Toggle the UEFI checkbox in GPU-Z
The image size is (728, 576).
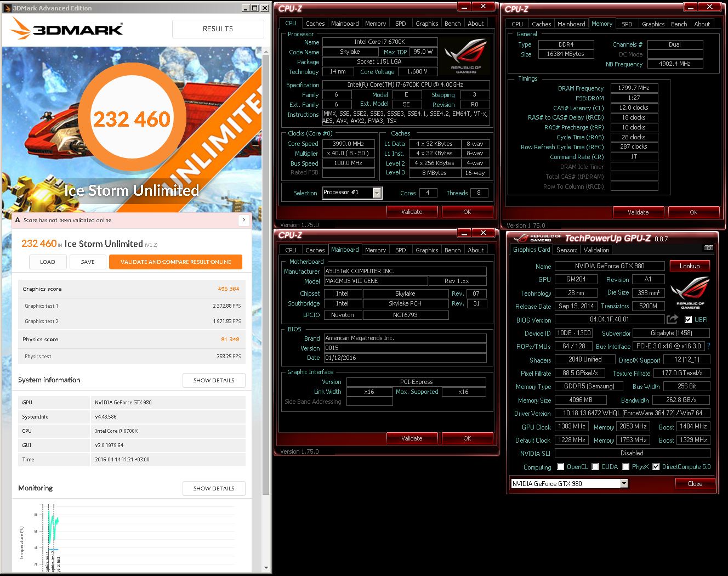coord(688,319)
